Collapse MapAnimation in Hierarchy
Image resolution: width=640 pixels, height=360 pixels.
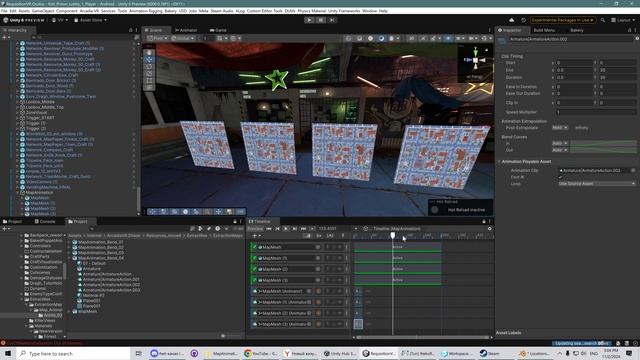point(18,192)
